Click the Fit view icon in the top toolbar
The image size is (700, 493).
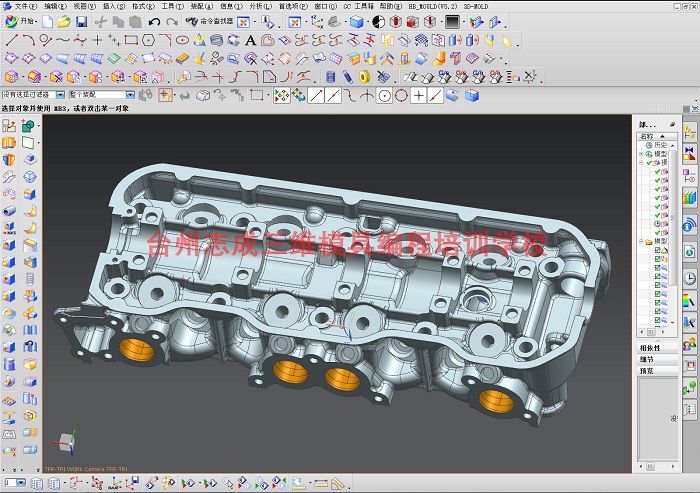[x=295, y=22]
